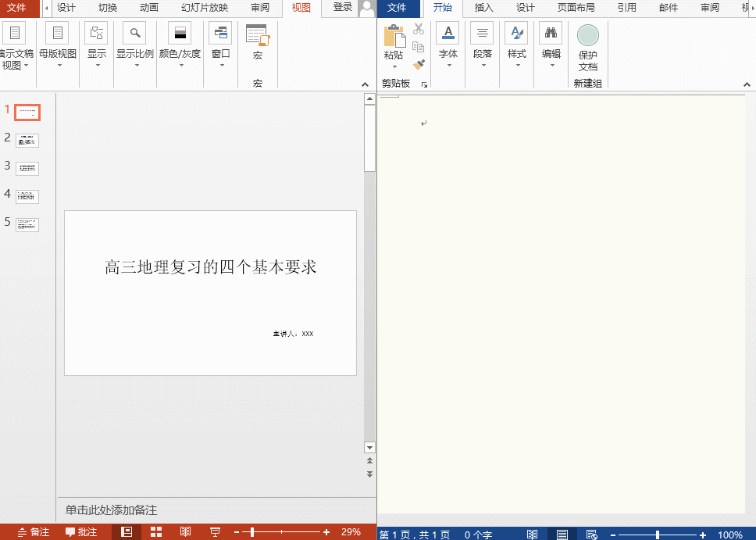Open the 演示文稿视图 dropdown
Viewport: 756px width, 540px height.
(16, 47)
